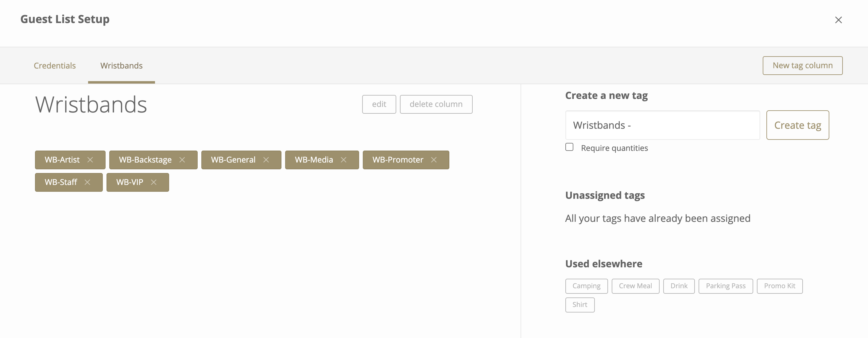Click the WB-Staff tag label
868x338 pixels.
click(x=61, y=182)
